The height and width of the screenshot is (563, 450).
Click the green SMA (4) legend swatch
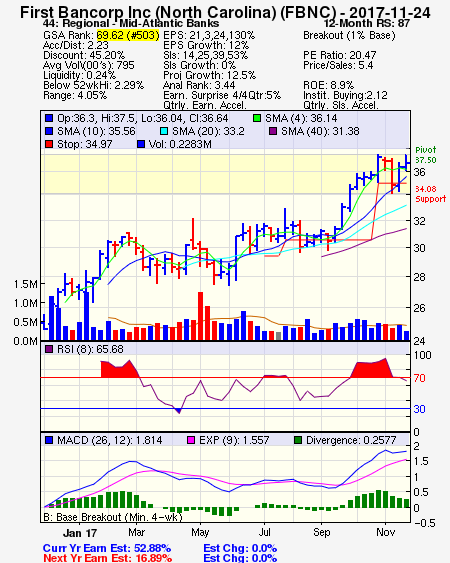256,118
